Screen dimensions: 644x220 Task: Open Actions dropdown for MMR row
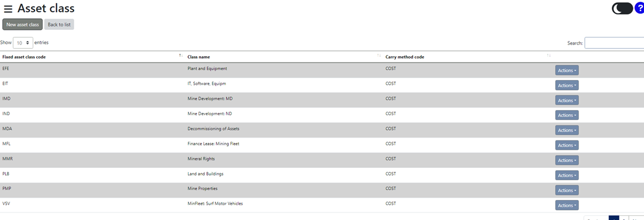[x=567, y=160]
